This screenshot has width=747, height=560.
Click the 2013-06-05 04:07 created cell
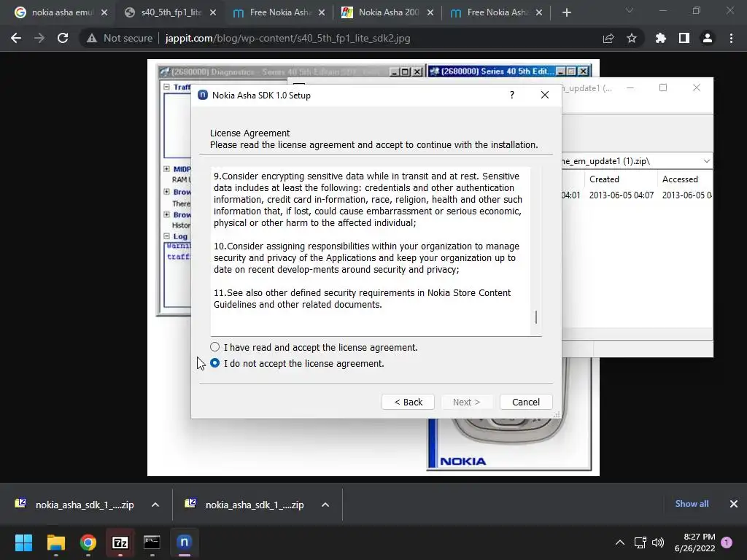tap(622, 195)
